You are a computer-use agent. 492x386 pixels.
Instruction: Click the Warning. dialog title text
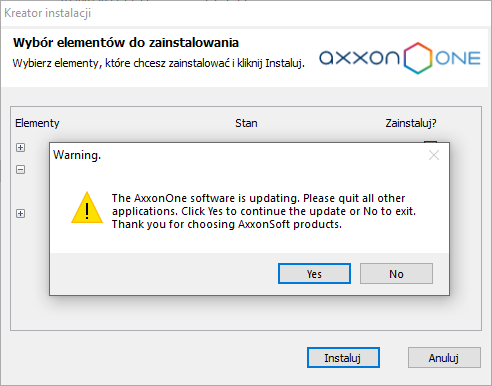pos(77,155)
